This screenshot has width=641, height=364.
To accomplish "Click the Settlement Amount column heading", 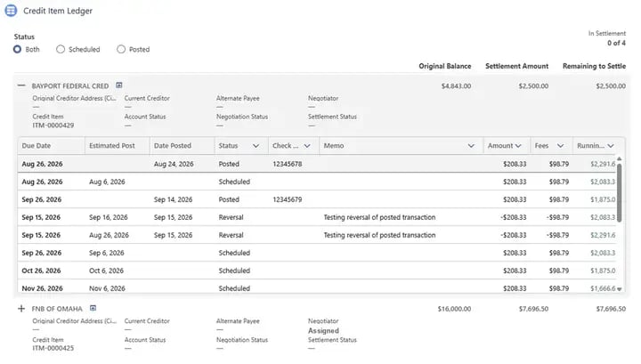I will (x=516, y=66).
